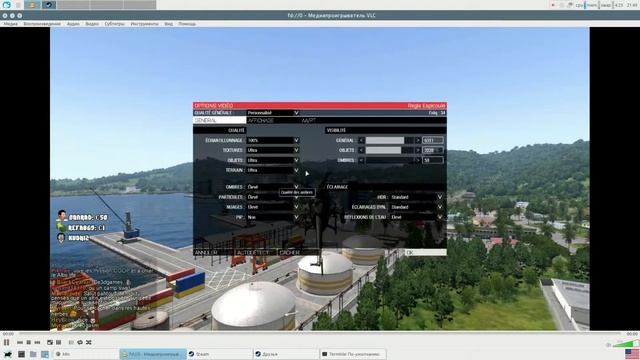Open Qualité Générale preset dropdown

(x=273, y=113)
